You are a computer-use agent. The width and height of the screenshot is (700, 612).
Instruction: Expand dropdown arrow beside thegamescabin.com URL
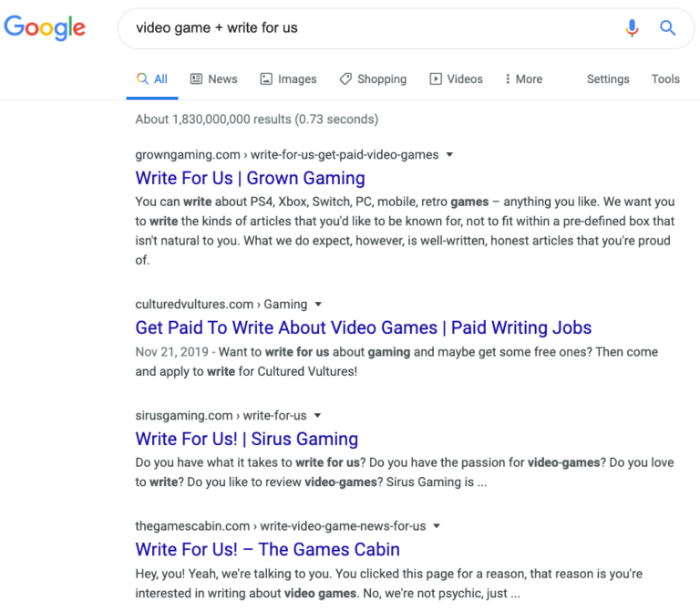(437, 526)
